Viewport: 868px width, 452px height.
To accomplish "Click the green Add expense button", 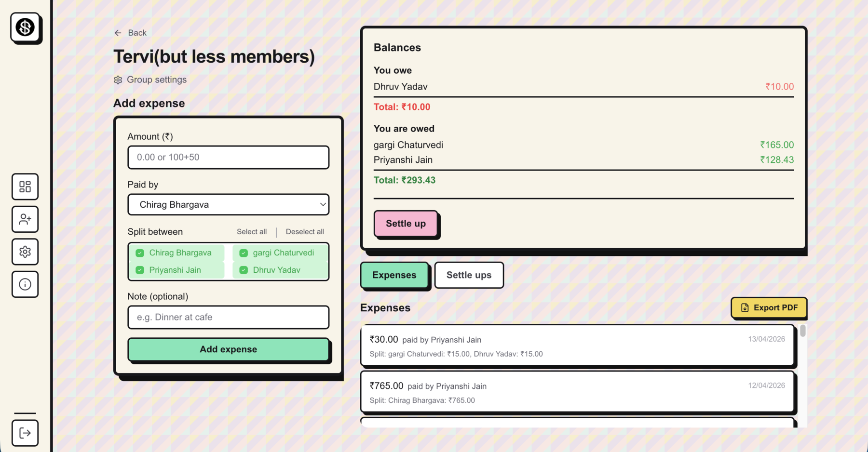I will (x=229, y=349).
